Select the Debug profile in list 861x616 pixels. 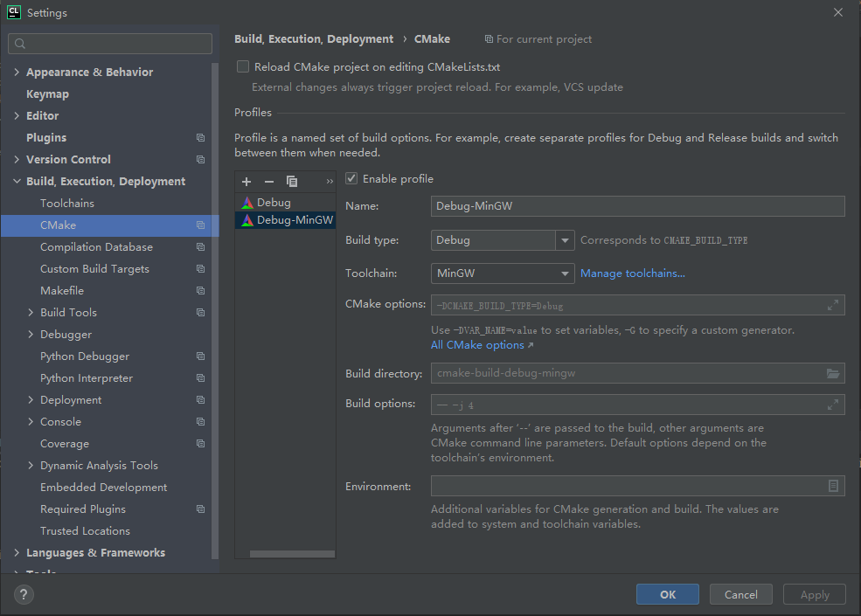pyautogui.click(x=274, y=203)
